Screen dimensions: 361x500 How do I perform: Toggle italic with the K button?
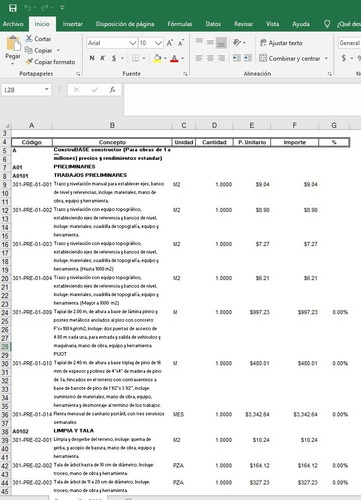pyautogui.click(x=103, y=58)
